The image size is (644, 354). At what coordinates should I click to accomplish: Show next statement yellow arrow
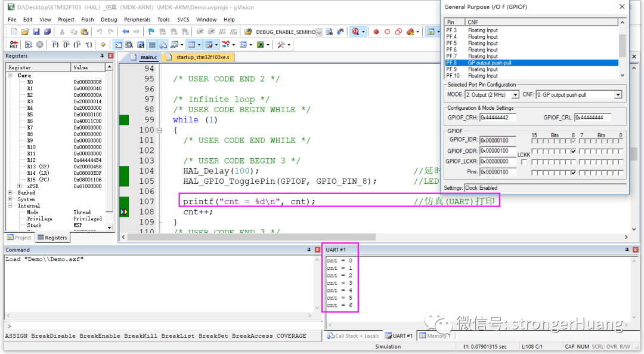coord(103,44)
